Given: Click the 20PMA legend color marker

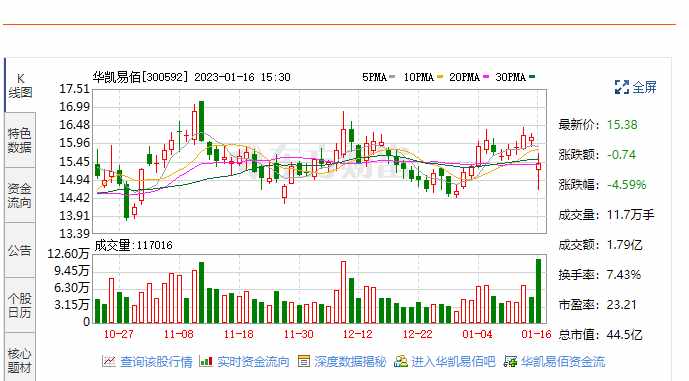Looking at the screenshot, I should (x=486, y=77).
